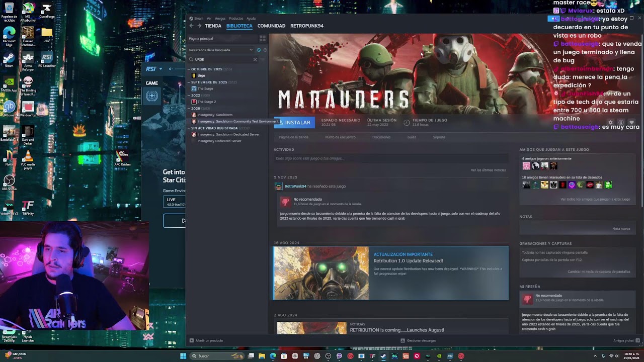The image size is (644, 362).
Task: Click Ver las últimas noticias link
Action: [489, 170]
